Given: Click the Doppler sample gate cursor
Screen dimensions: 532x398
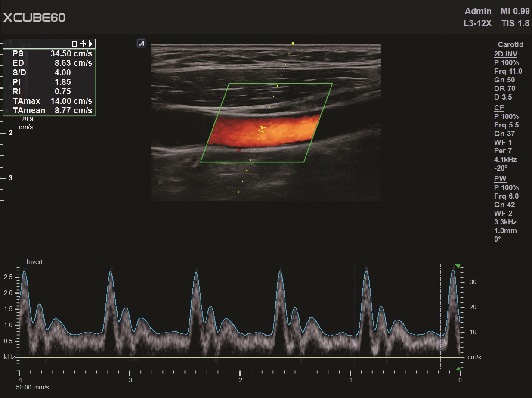Looking at the screenshot, I should (x=262, y=128).
